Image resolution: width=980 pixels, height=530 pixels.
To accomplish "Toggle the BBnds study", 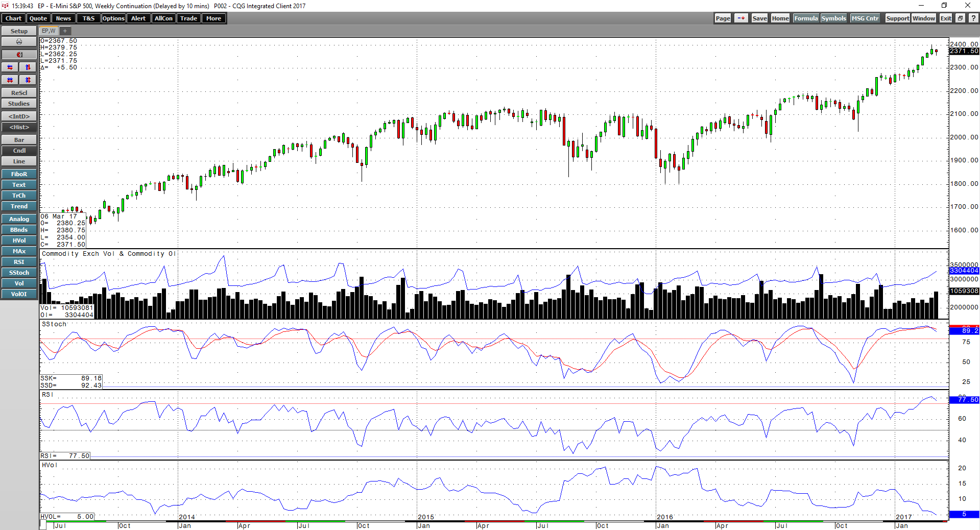I will point(19,230).
